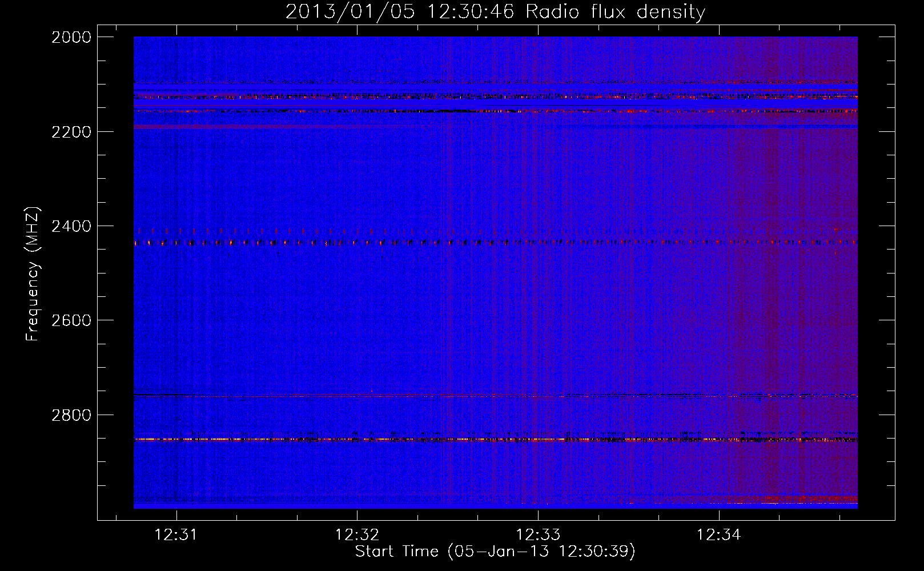Click the 2800 frequency axis label

click(x=71, y=415)
